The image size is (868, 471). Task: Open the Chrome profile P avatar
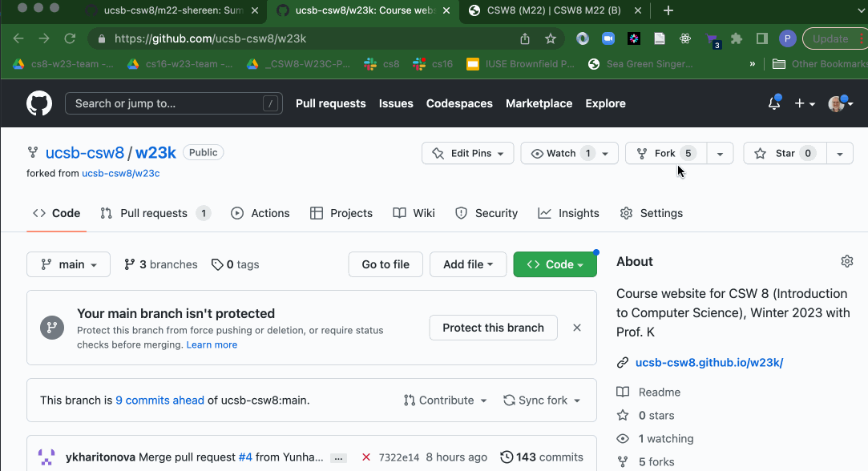click(x=787, y=38)
